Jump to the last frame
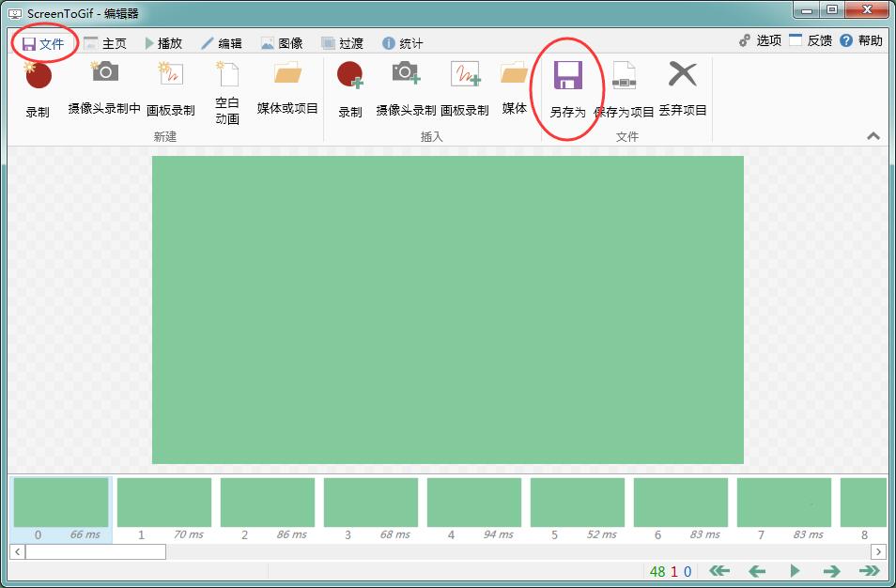This screenshot has height=588, width=896. (x=869, y=571)
